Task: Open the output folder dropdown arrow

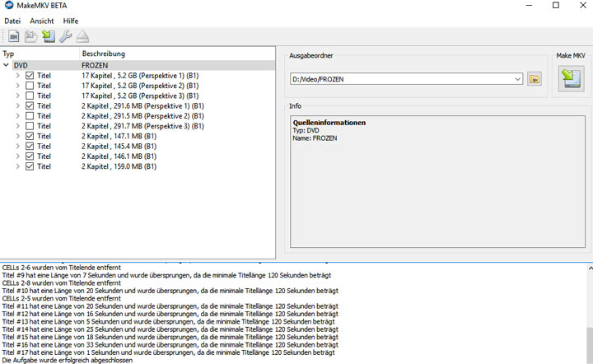Action: point(518,79)
